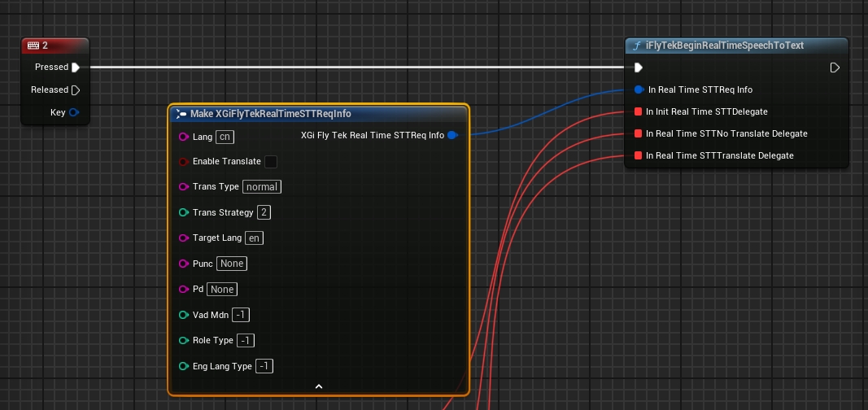The image size is (868, 410).
Task: Select the iFlyTekBeginRealTimeSpeechToText node header
Action: [x=736, y=46]
